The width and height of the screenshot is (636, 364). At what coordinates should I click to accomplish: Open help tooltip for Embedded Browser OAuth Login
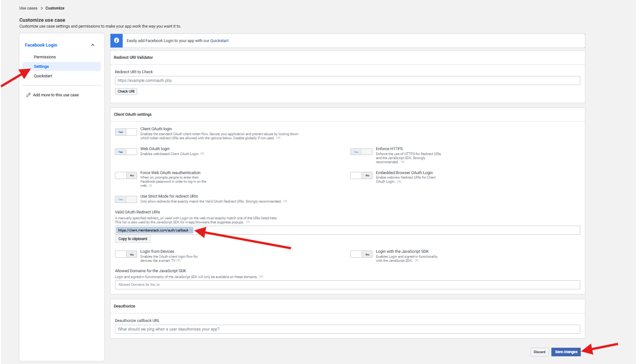[399, 181]
